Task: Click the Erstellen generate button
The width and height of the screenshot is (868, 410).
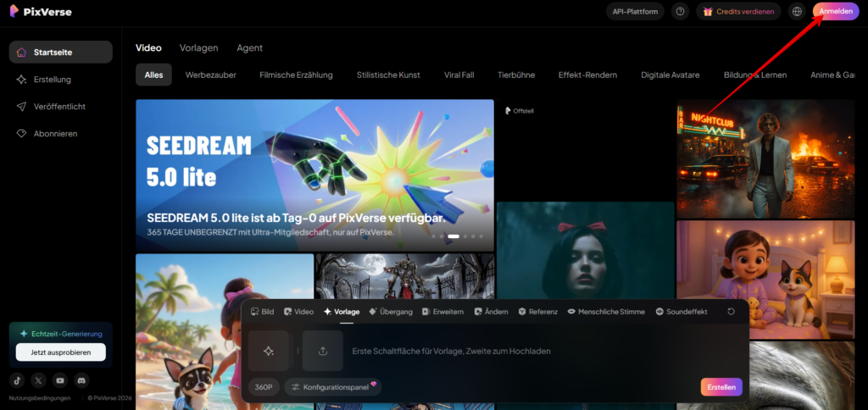Action: (721, 387)
